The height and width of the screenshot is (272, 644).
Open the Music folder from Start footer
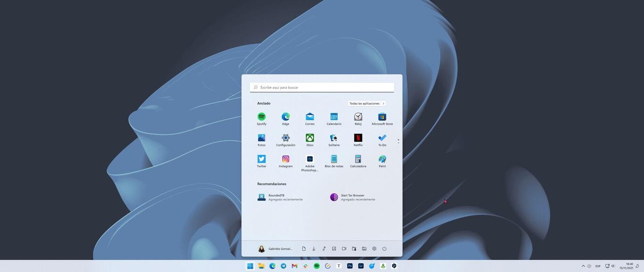[324, 249]
